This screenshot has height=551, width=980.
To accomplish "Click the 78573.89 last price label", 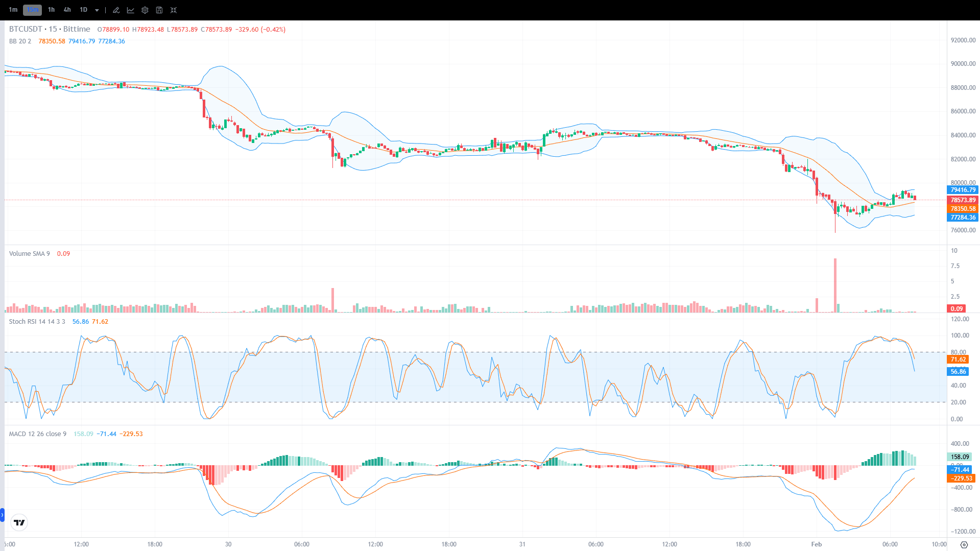I will coord(962,200).
